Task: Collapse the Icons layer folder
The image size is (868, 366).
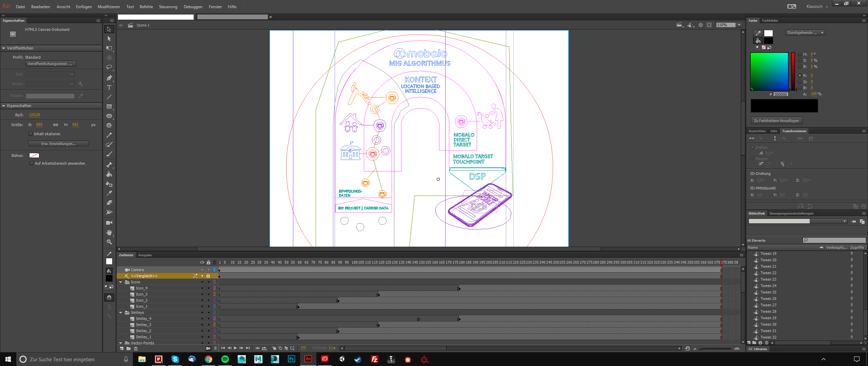Action: 121,282
